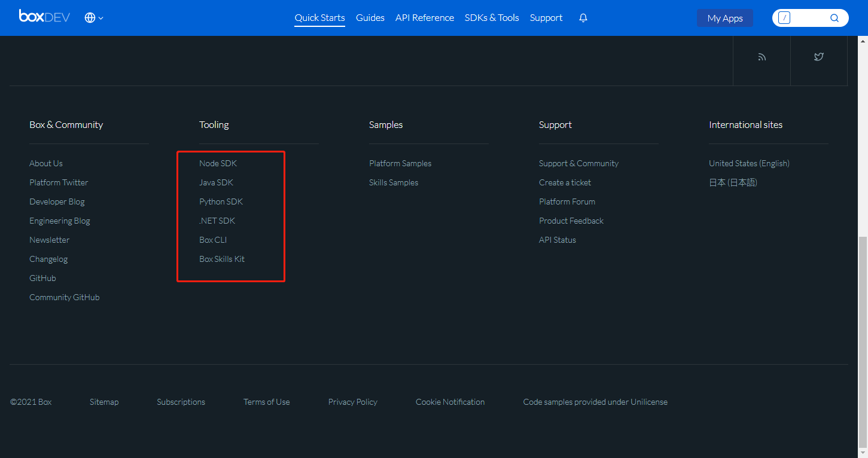
Task: Open the notifications bell
Action: pos(583,18)
